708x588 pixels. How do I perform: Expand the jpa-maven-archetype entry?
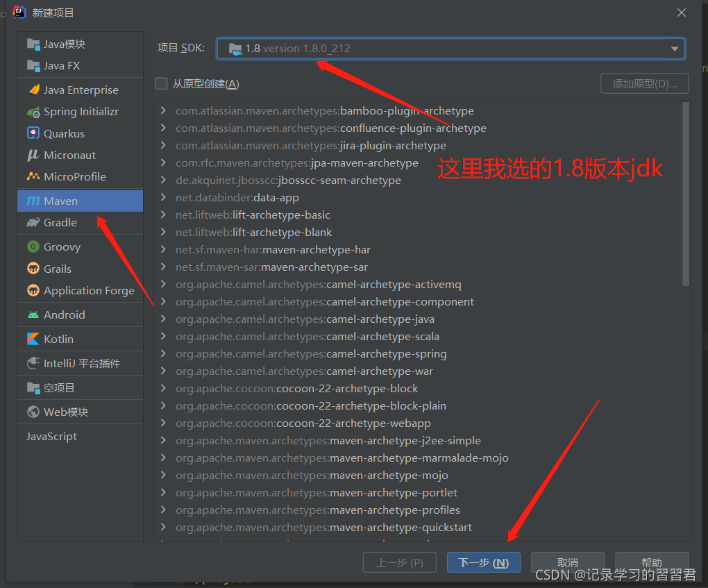click(163, 162)
